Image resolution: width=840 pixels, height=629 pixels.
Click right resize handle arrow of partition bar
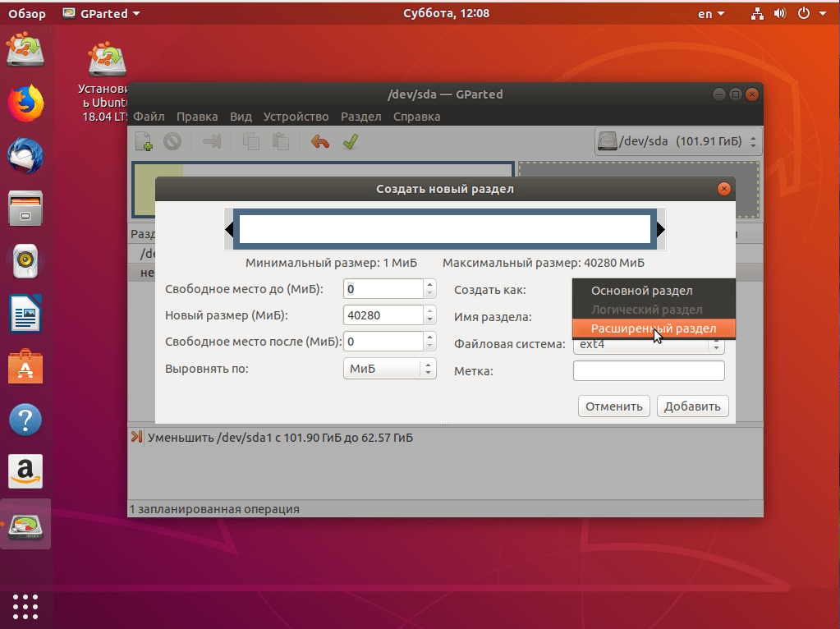tap(660, 229)
